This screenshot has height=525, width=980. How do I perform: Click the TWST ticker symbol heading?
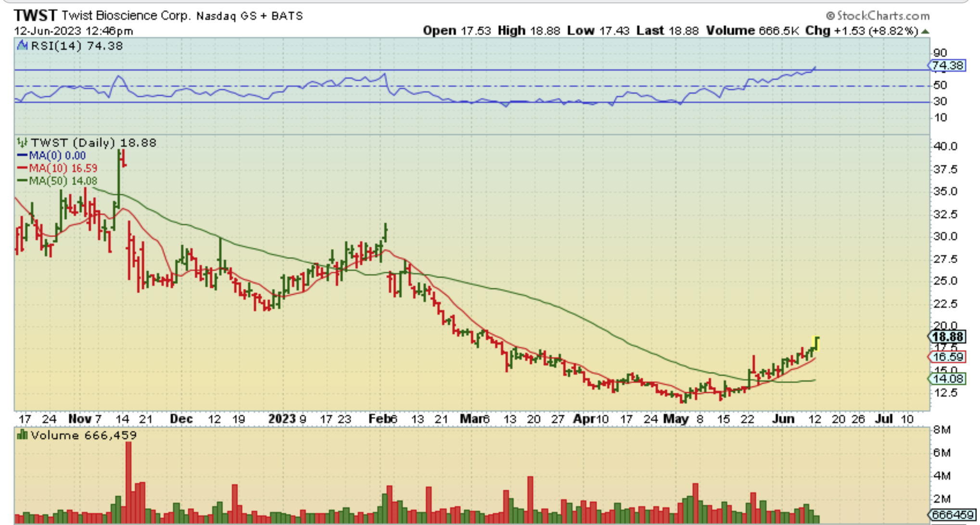coord(36,15)
